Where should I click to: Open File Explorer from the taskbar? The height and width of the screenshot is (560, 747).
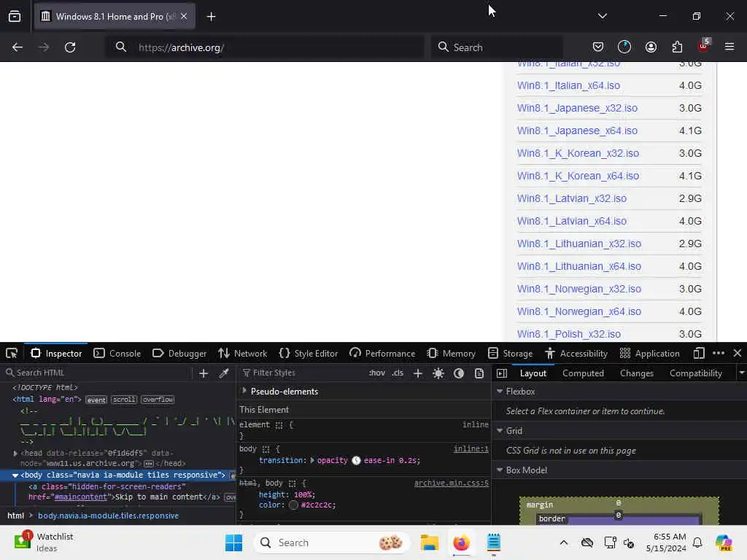(429, 542)
